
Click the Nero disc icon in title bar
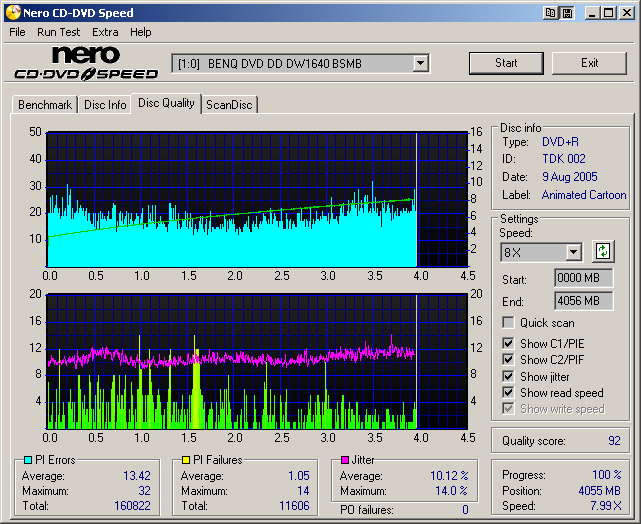tap(11, 12)
